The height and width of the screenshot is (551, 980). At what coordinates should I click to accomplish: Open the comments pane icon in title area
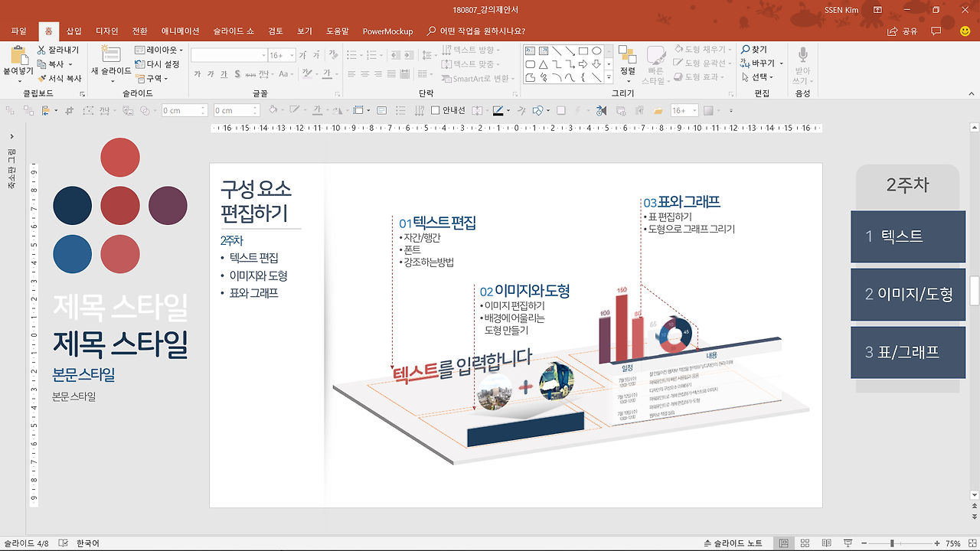click(x=936, y=31)
